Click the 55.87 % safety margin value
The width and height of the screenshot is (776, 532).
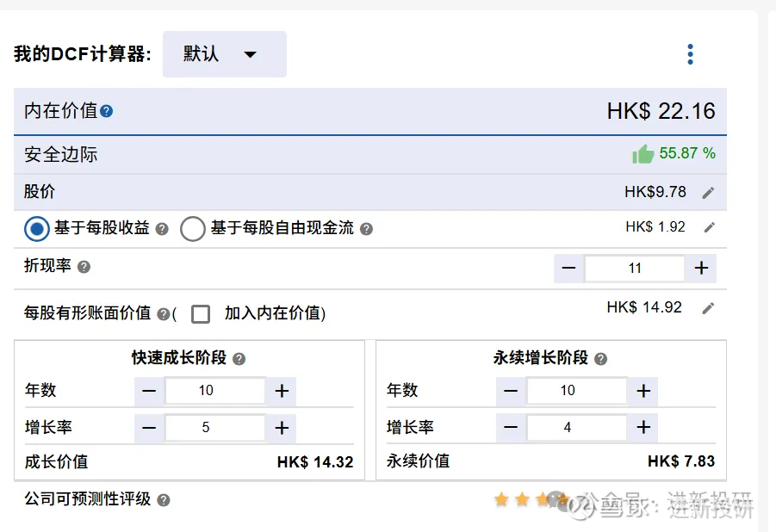(687, 153)
